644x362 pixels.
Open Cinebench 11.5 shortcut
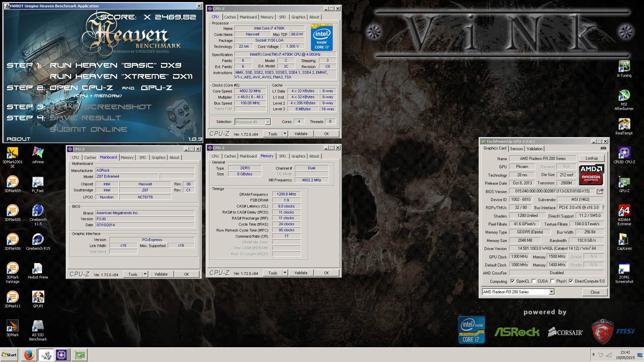point(38,215)
